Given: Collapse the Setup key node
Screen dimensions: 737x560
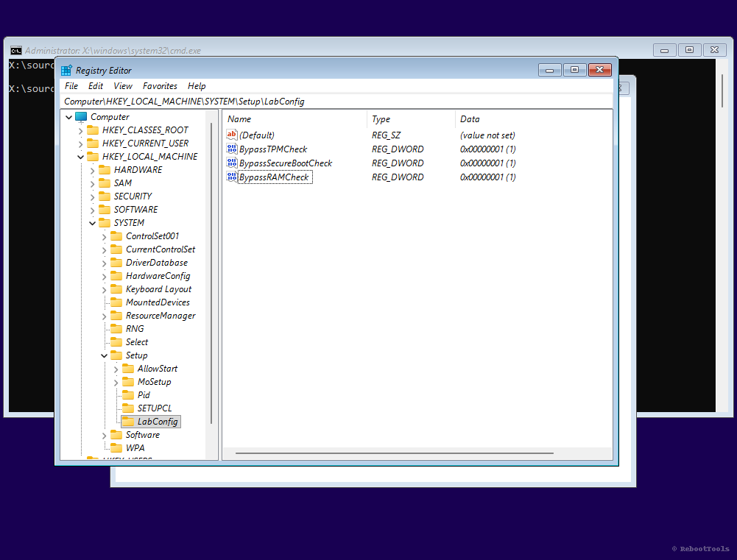Looking at the screenshot, I should coord(104,355).
